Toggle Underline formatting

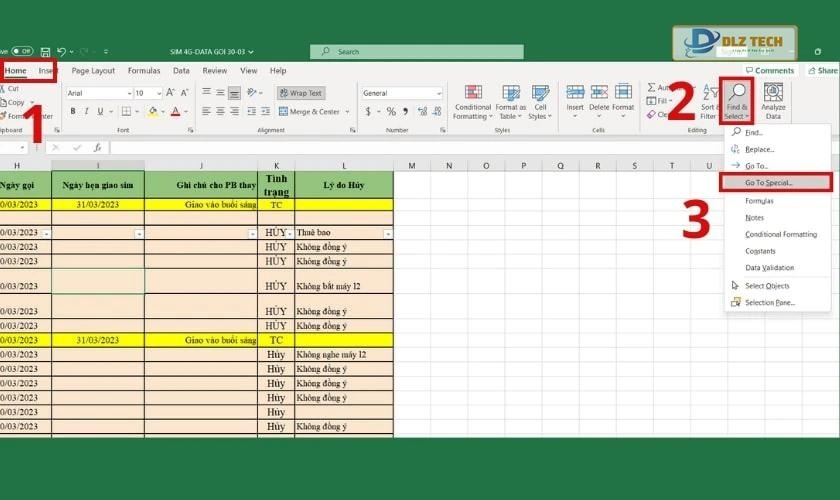[100, 111]
